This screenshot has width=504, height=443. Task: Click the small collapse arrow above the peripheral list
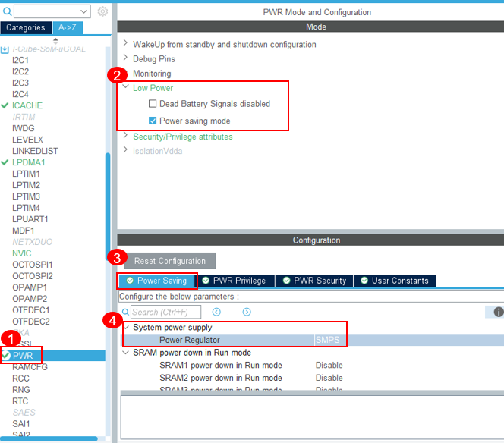tap(55, 41)
